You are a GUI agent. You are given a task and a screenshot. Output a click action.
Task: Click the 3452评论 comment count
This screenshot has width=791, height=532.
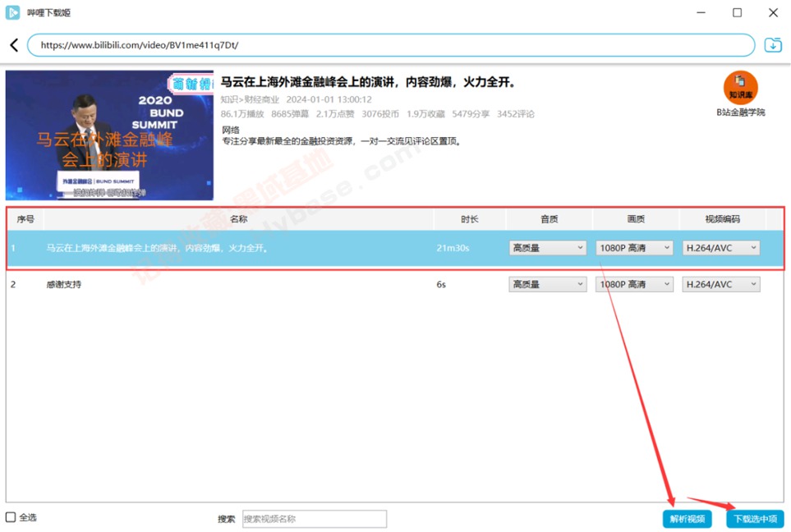[516, 114]
